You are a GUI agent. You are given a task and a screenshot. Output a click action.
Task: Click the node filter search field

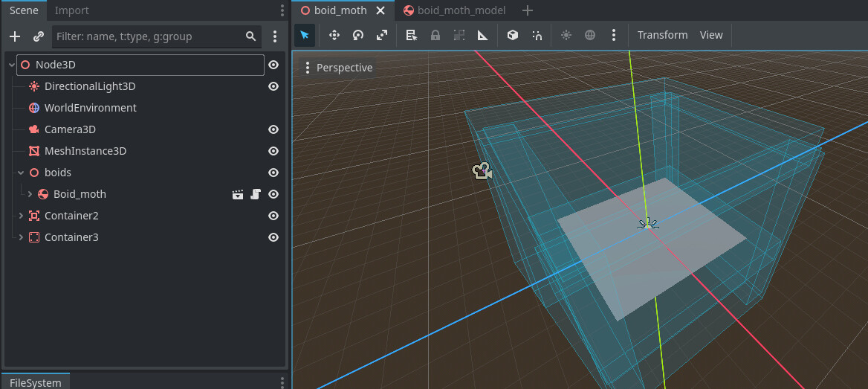click(149, 36)
